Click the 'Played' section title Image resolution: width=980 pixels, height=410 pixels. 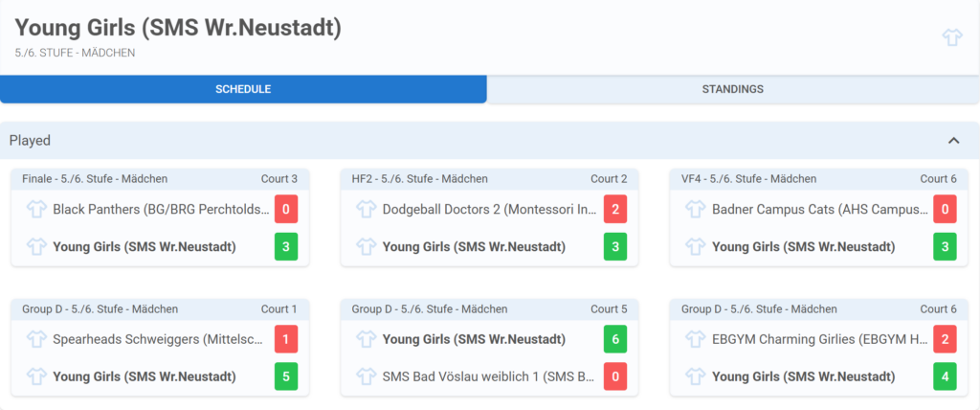(30, 141)
